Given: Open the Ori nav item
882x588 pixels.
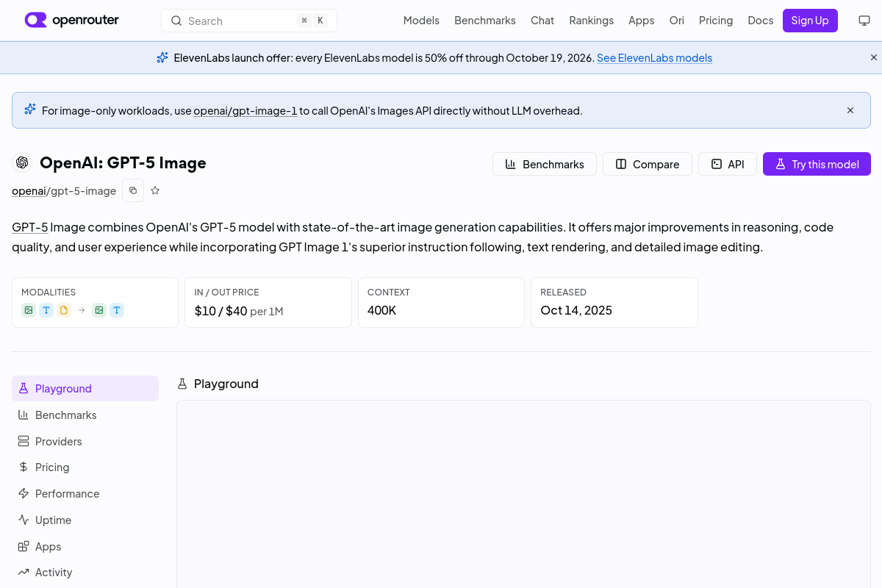Looking at the screenshot, I should pyautogui.click(x=677, y=21).
